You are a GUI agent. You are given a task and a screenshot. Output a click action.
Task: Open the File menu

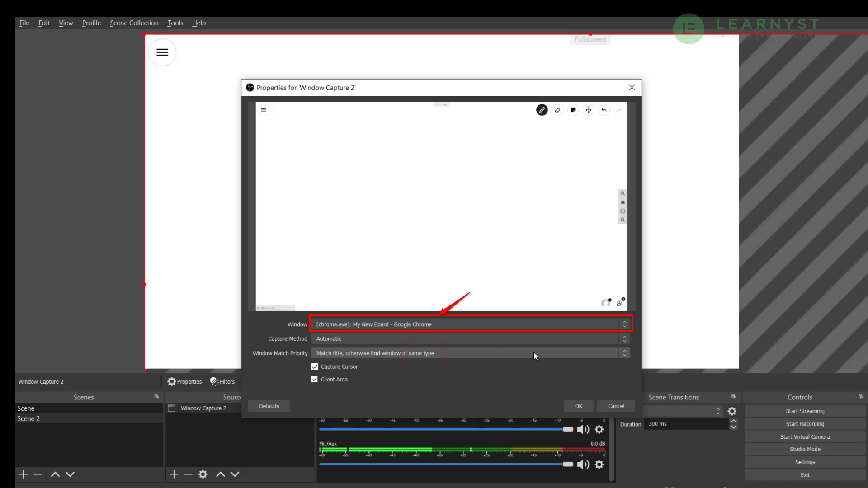(x=24, y=23)
